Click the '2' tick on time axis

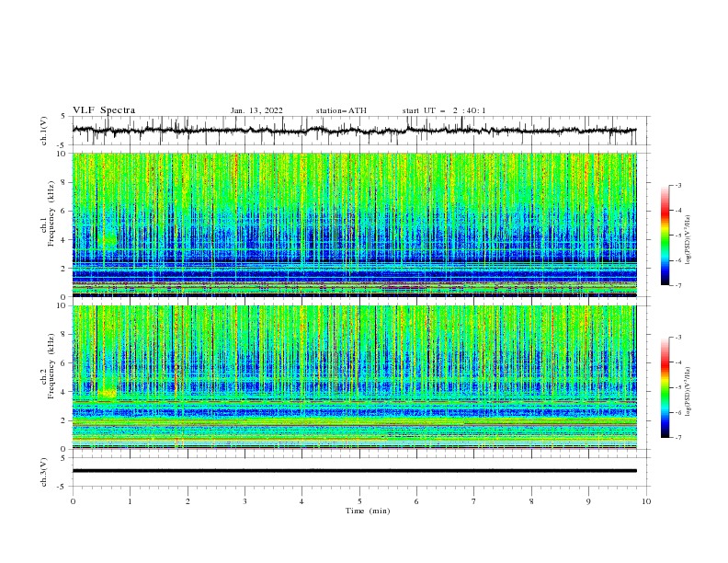(188, 501)
